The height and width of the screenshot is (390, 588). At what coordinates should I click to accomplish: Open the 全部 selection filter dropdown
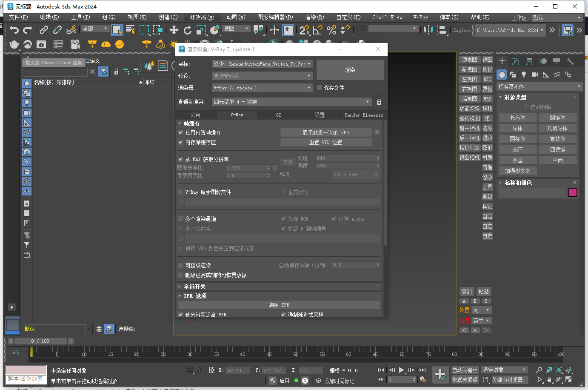point(95,29)
